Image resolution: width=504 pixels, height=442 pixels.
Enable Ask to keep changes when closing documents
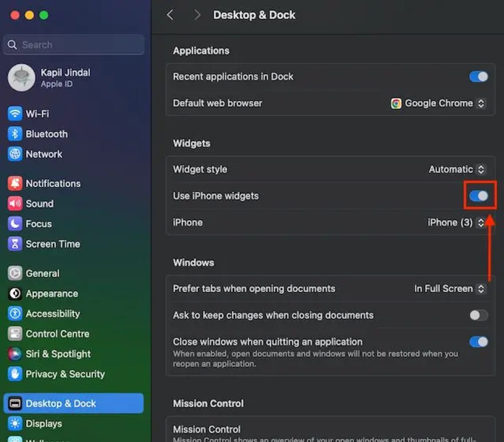coord(478,315)
